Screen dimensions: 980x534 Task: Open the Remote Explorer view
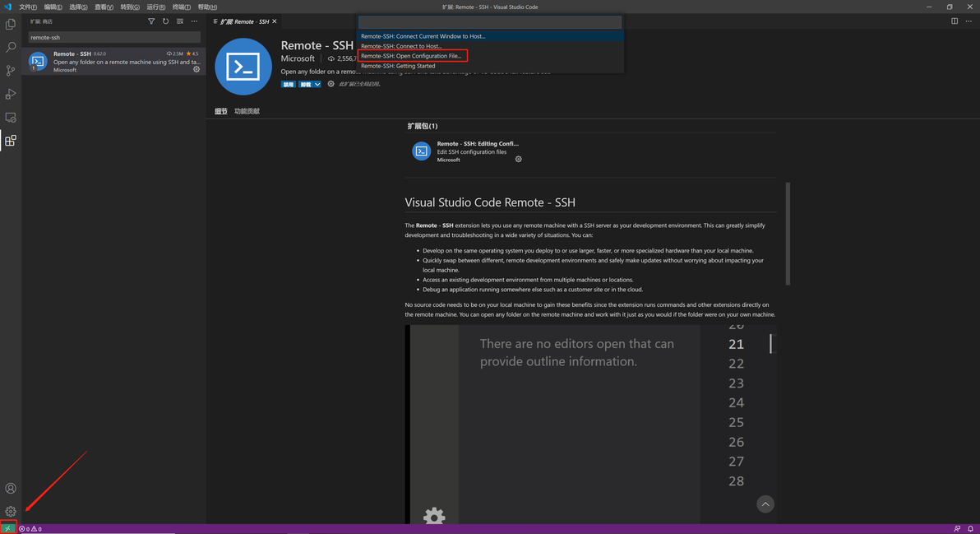11,118
